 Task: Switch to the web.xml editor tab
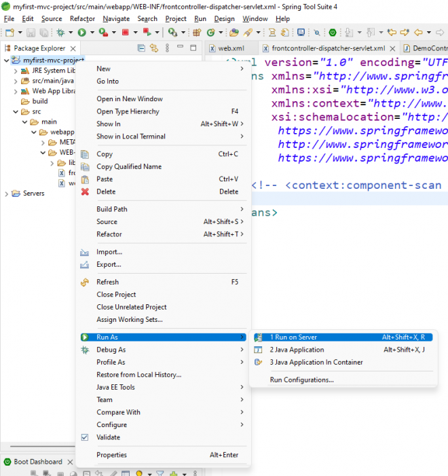[x=231, y=48]
